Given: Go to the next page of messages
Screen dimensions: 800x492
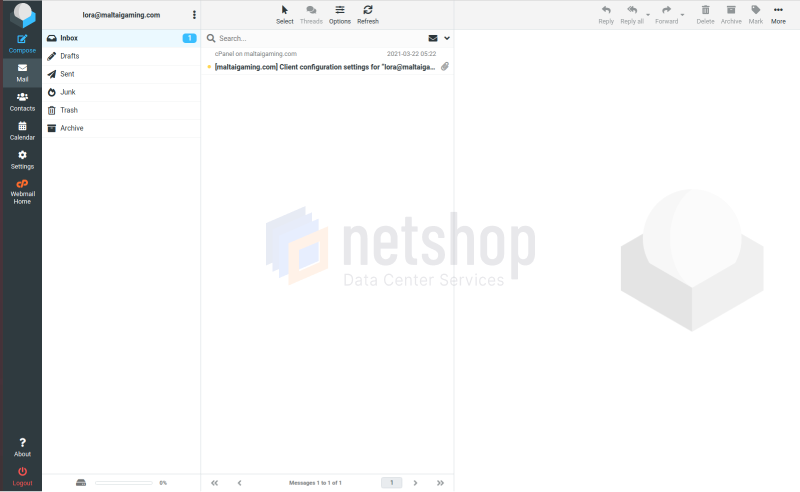Looking at the screenshot, I should pyautogui.click(x=415, y=483).
